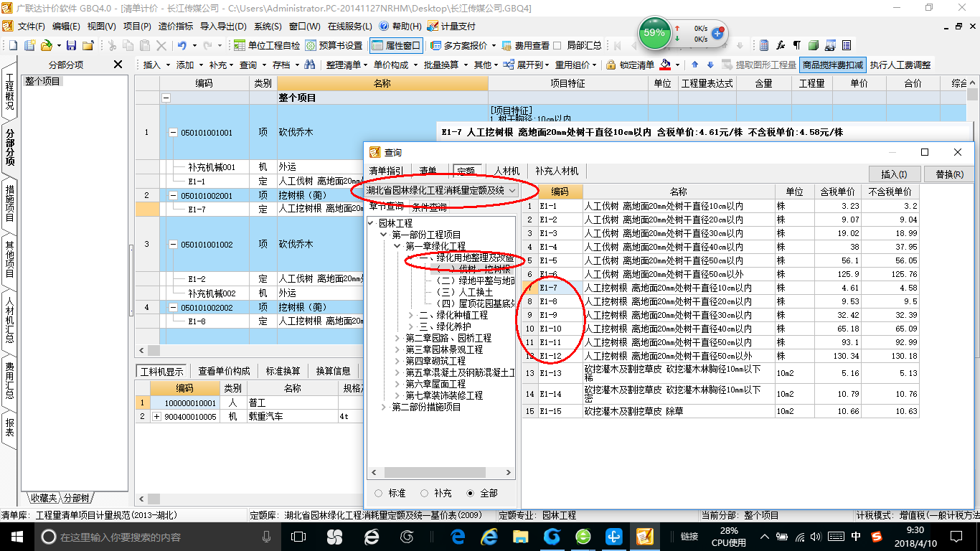
Task: Click the 替换(R) button
Action: tap(949, 174)
